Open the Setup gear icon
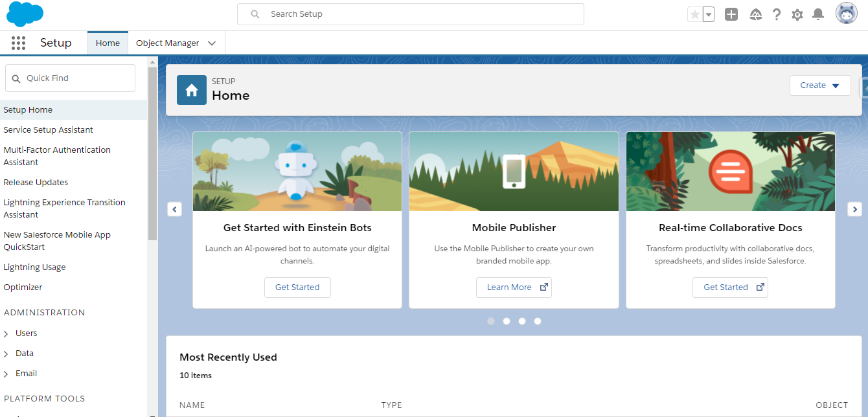The image size is (868, 417). tap(797, 14)
